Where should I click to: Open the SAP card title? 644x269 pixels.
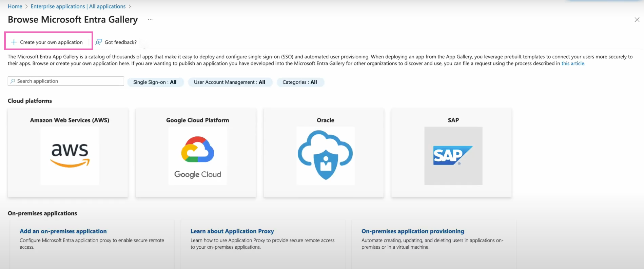(453, 120)
